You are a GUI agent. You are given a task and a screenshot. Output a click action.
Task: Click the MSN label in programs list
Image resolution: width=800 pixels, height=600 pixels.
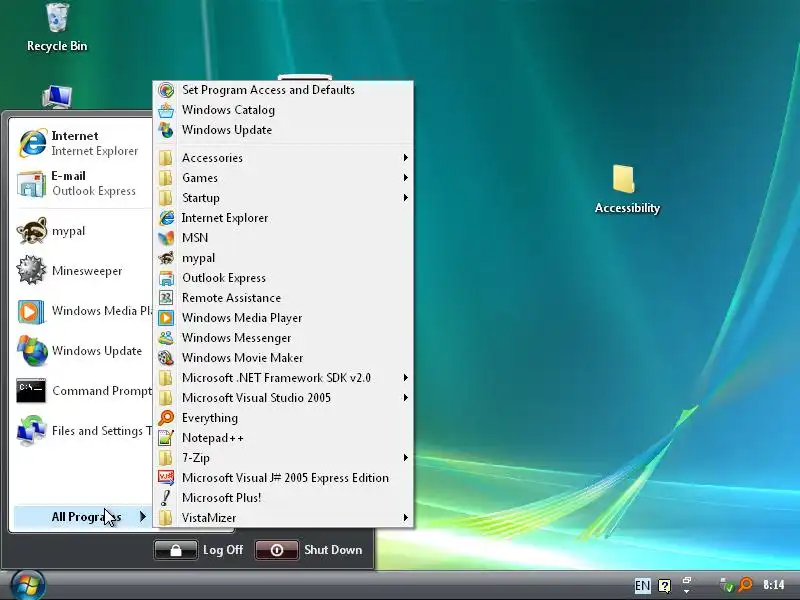[195, 238]
